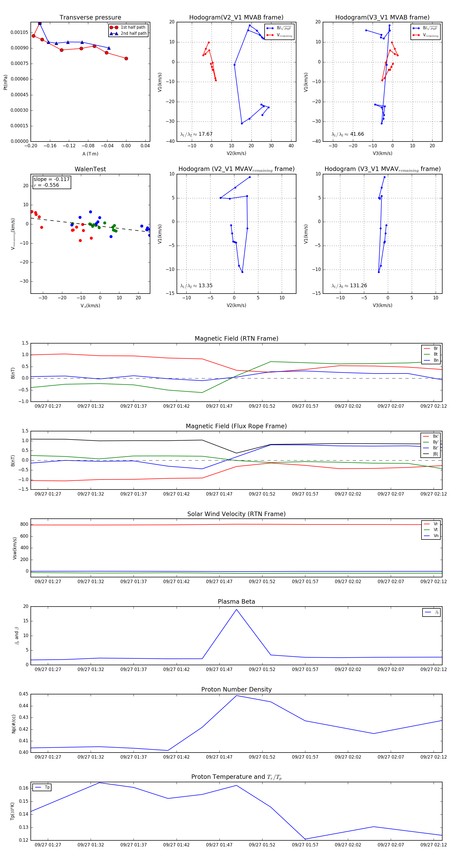Image resolution: width=473 pixels, height=868 pixels.
Task: Click the λ1/λ3 ≈ 41.66 annotation
Action: tap(348, 134)
